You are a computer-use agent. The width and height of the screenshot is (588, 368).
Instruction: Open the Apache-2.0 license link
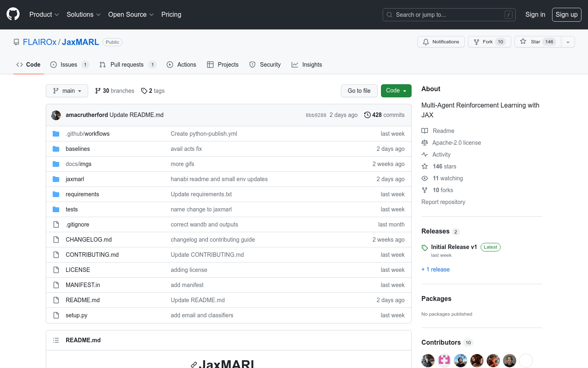pos(457,143)
